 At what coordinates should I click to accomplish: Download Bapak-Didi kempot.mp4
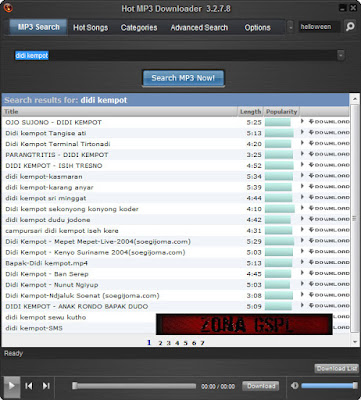[x=329, y=262]
